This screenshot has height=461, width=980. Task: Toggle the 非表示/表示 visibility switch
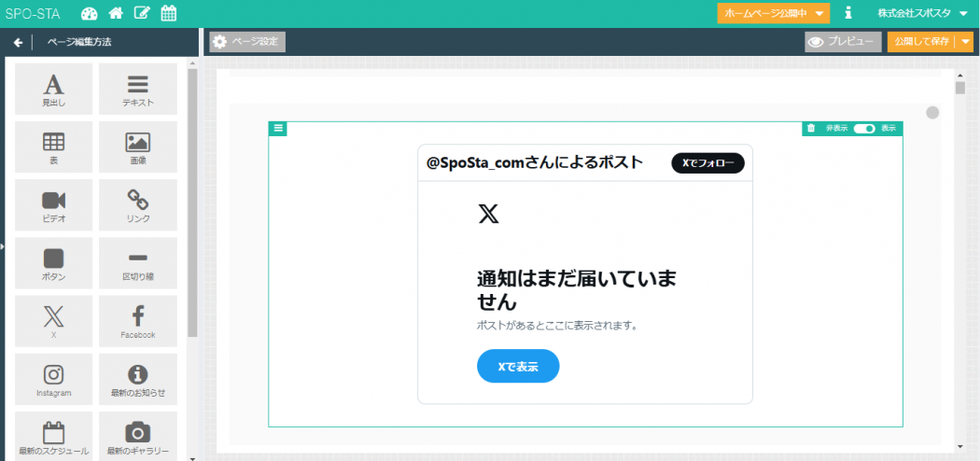pos(864,129)
